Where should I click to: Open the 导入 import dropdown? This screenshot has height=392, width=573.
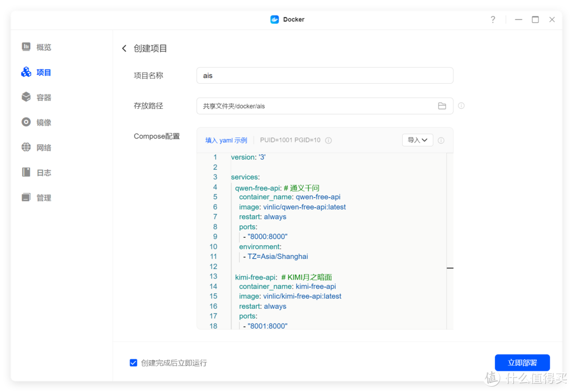418,140
